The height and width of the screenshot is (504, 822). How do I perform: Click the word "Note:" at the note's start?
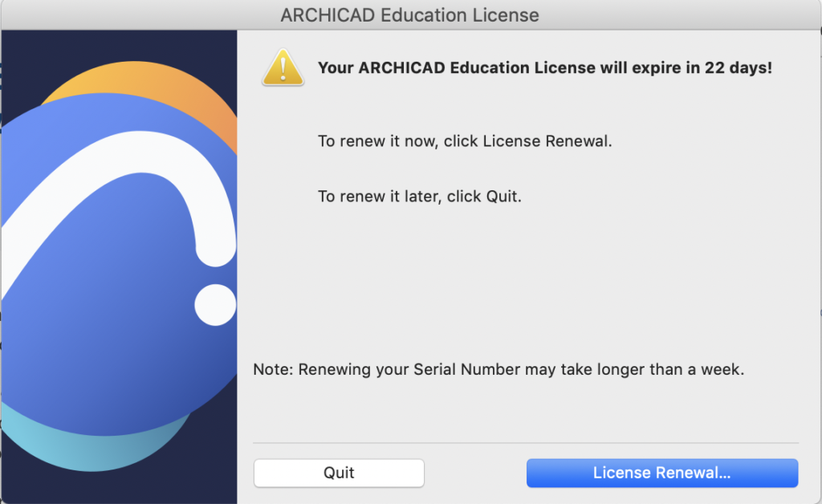273,370
